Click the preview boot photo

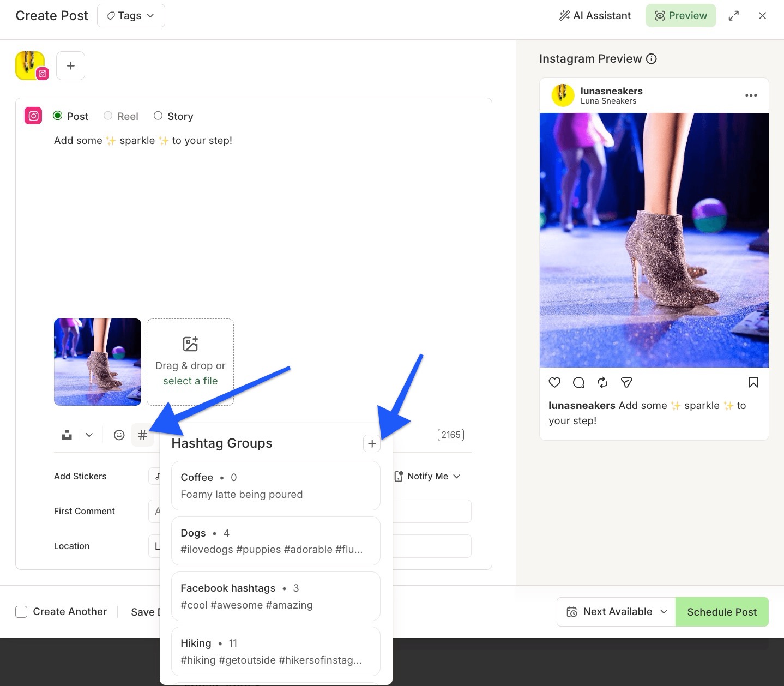coord(654,240)
